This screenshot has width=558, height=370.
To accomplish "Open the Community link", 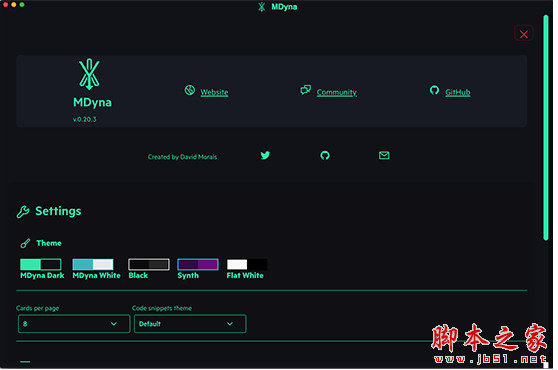I will [x=337, y=92].
